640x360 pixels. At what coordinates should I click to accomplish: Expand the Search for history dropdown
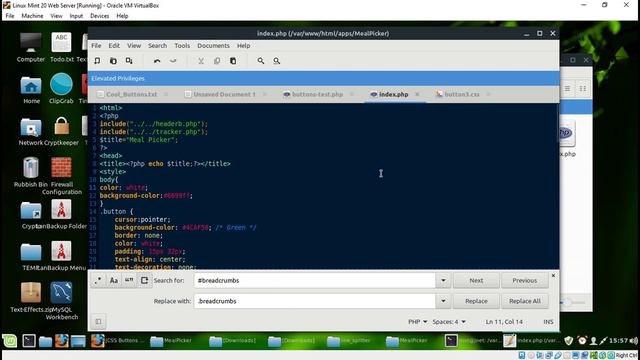coord(443,280)
